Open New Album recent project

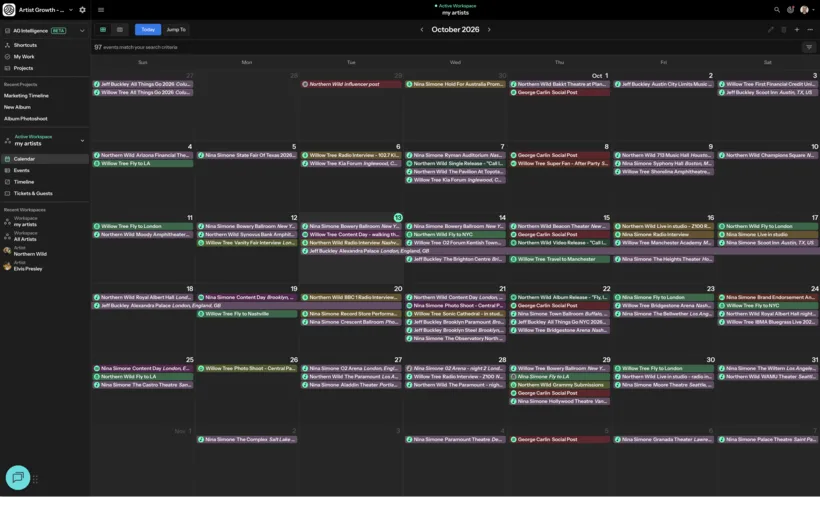tap(17, 107)
